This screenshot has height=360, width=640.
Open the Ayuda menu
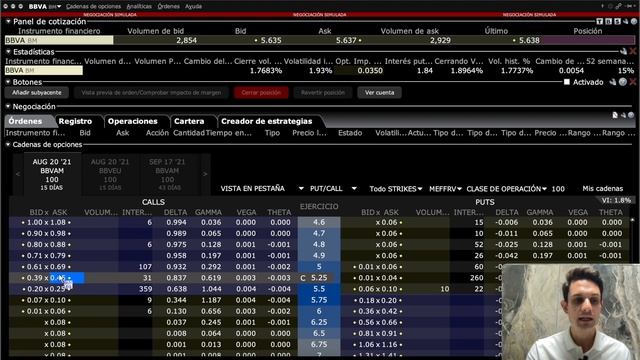tap(193, 7)
